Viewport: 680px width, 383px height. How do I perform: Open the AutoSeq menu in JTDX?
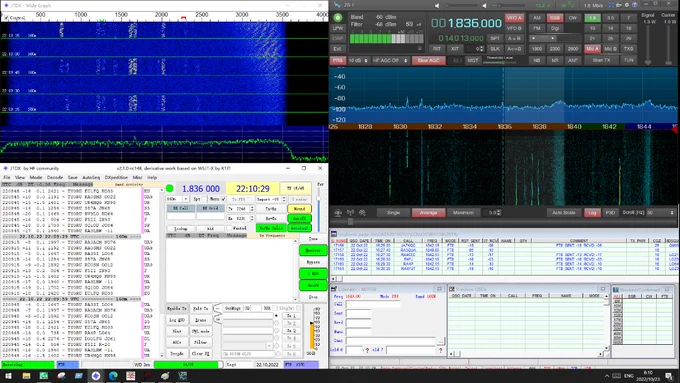pos(91,177)
